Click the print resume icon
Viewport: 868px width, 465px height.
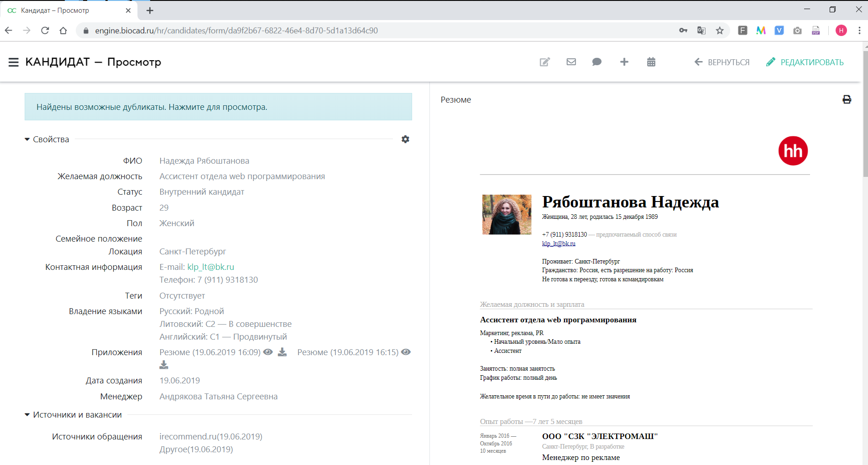click(x=847, y=99)
